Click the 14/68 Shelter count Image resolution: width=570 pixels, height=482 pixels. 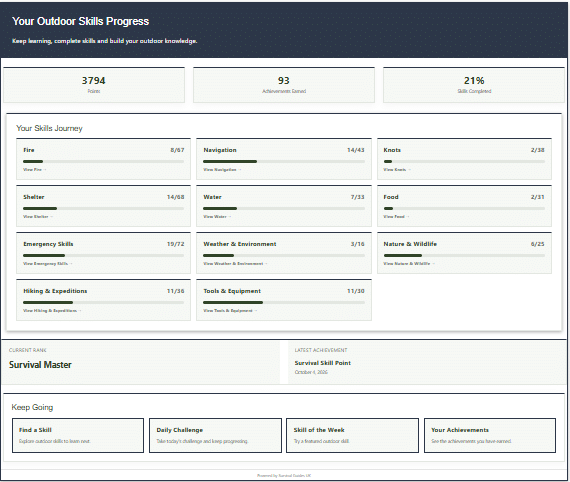(x=176, y=197)
